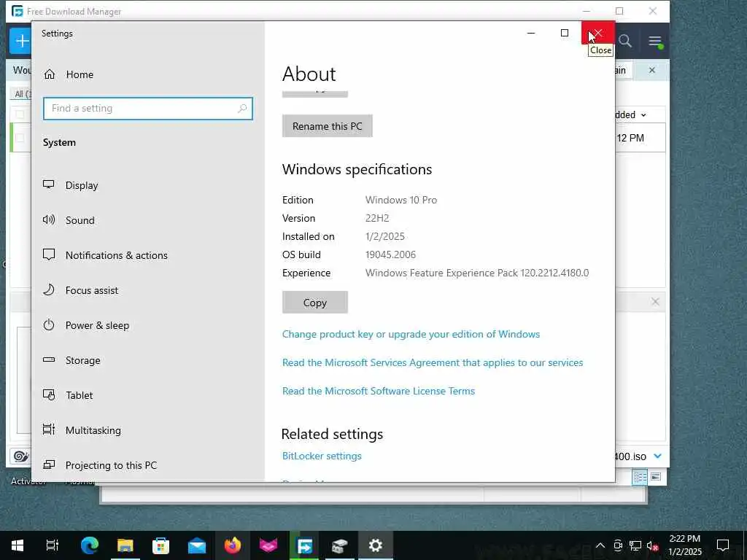Click Windows 10 Pro edition value

401,200
